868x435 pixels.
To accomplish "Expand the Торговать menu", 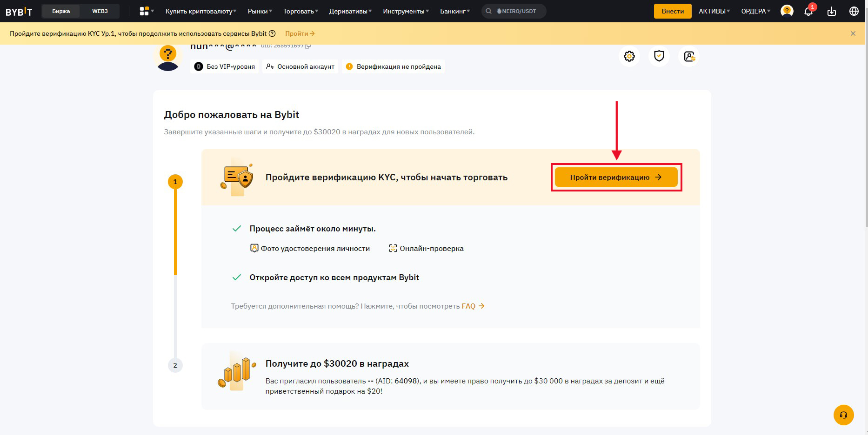I will tap(300, 11).
